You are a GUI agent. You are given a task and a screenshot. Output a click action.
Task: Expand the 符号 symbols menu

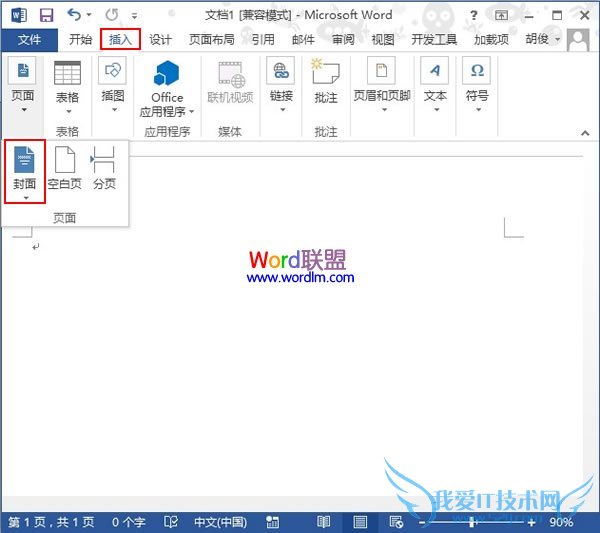click(477, 85)
